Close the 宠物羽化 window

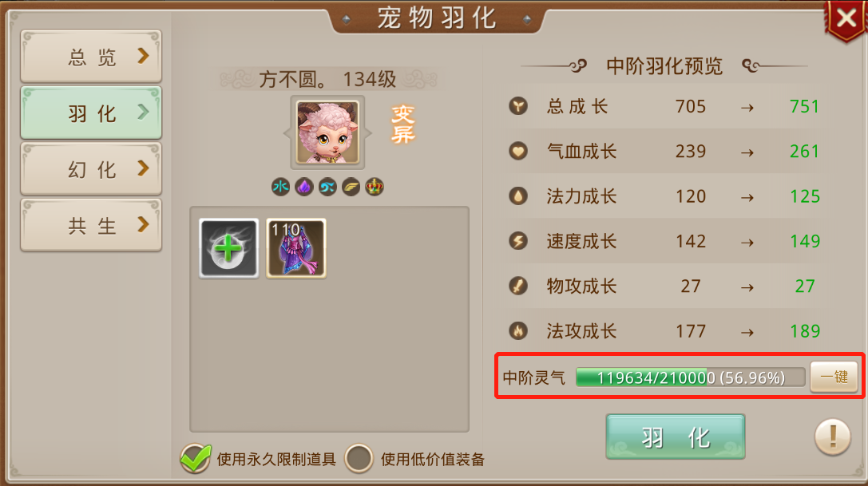pos(846,19)
